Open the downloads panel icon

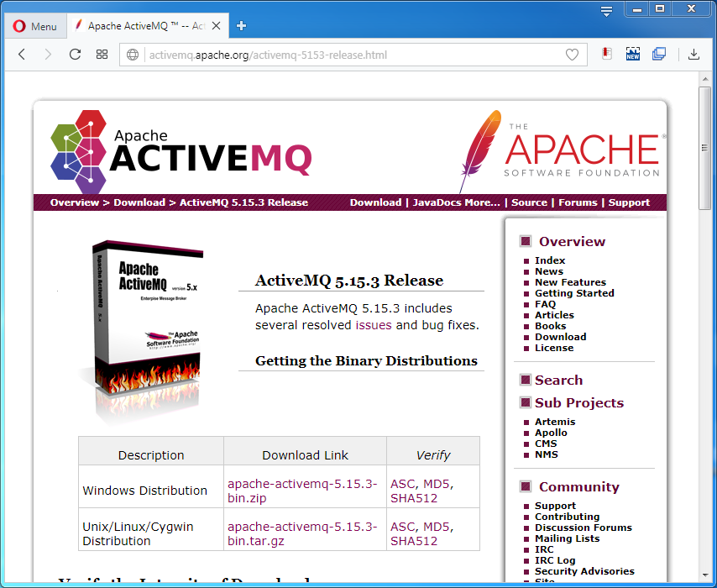click(693, 55)
